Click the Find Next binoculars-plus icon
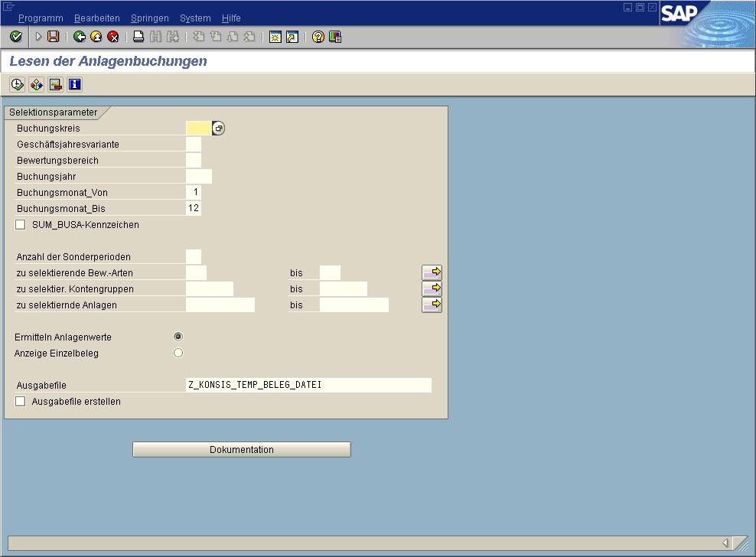Image resolution: width=756 pixels, height=557 pixels. coord(173,37)
